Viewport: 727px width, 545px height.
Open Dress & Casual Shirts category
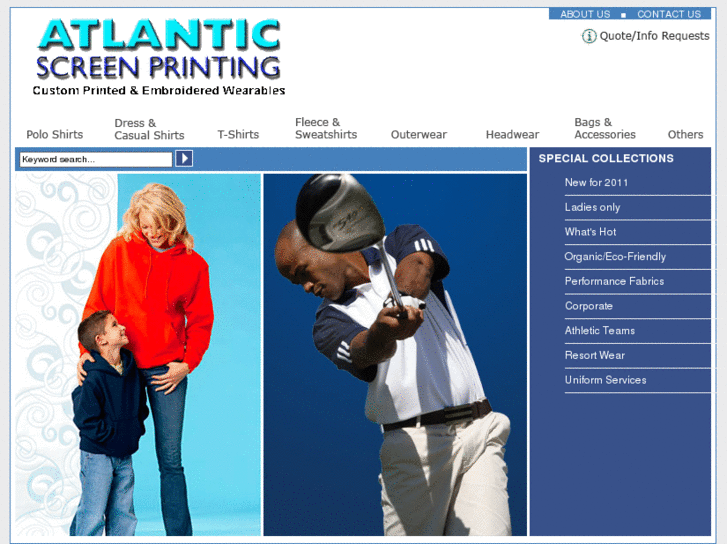(x=149, y=129)
